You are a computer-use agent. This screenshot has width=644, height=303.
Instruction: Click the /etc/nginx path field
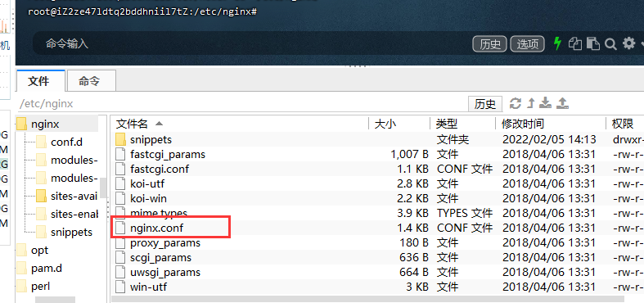pos(242,104)
